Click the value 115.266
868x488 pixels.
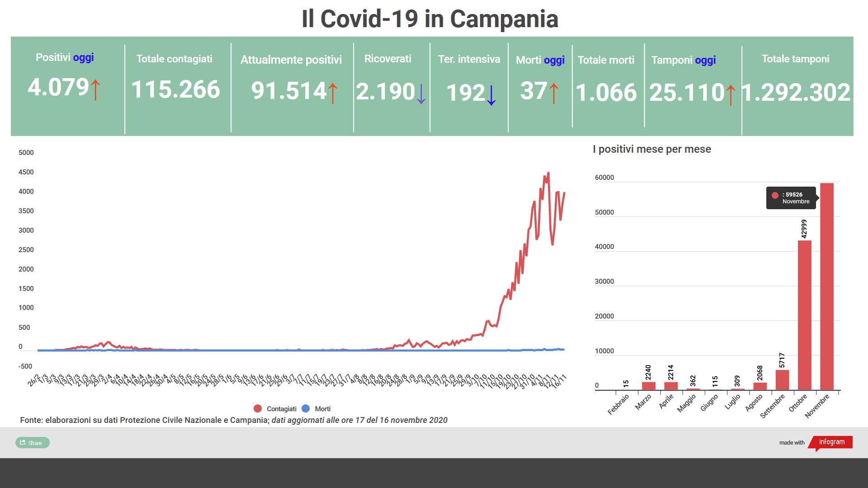175,89
